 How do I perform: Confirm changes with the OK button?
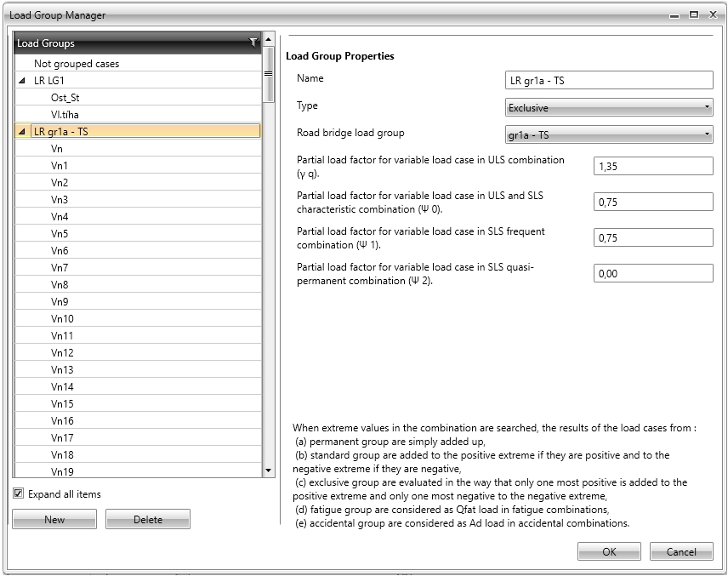click(x=609, y=551)
